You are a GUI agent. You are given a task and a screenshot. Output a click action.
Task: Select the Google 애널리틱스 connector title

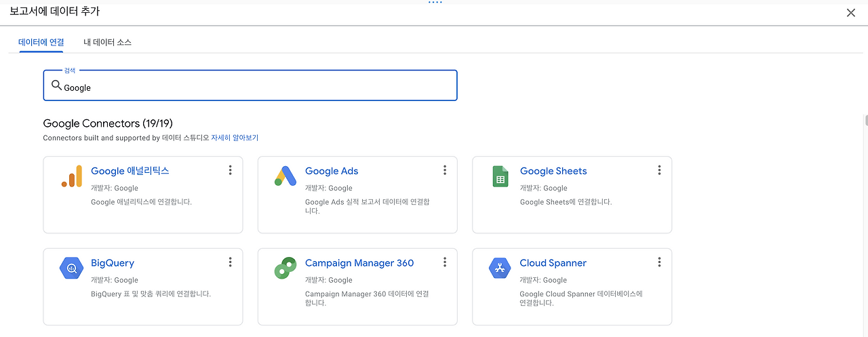(130, 171)
